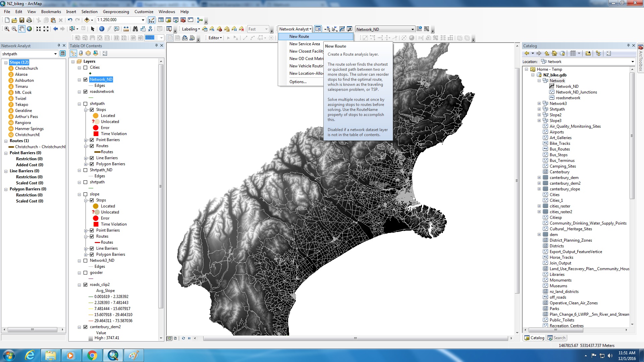Enable the shrtpath group layer checkbox
The image size is (644, 362).
coord(85,104)
